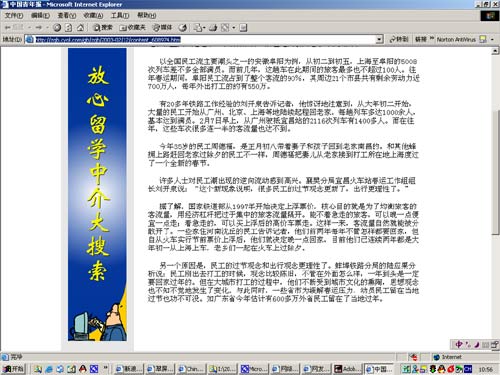Click the blue 放心留学中介大搜索 banner ad
The height and width of the screenshot is (375, 500).
click(97, 194)
